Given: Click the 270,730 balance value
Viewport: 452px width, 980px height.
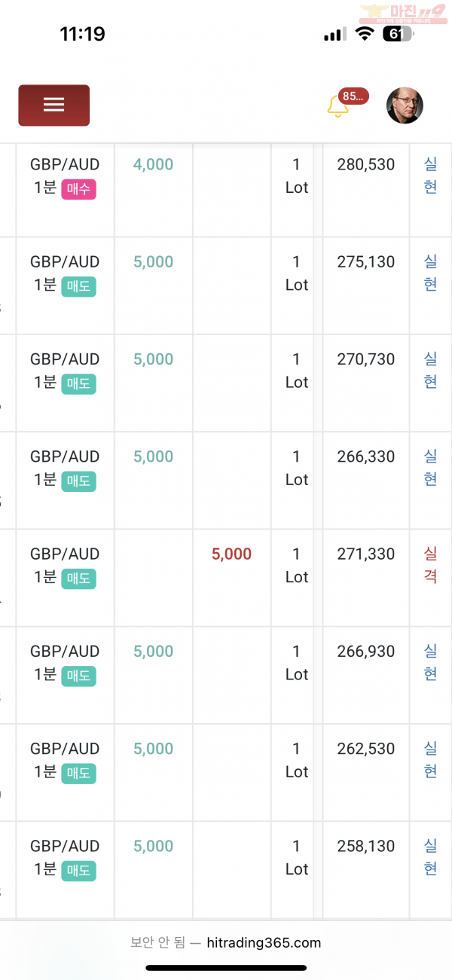Looking at the screenshot, I should pos(366,359).
